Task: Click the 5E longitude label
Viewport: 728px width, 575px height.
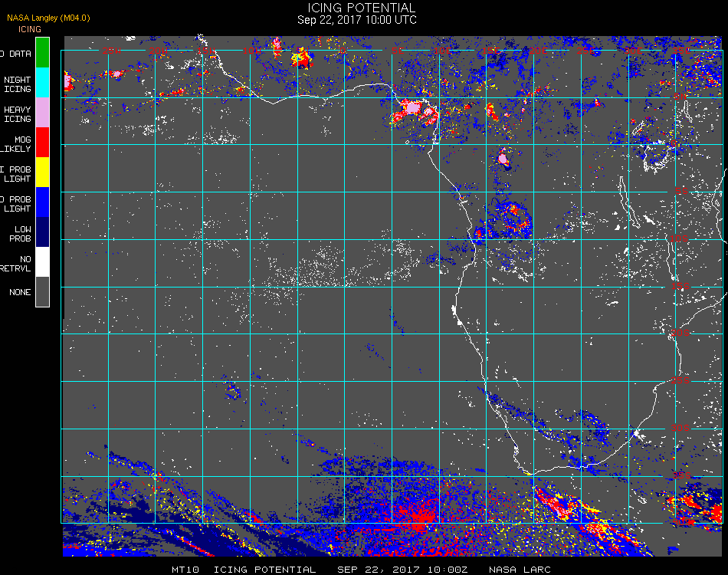Action: (397, 50)
